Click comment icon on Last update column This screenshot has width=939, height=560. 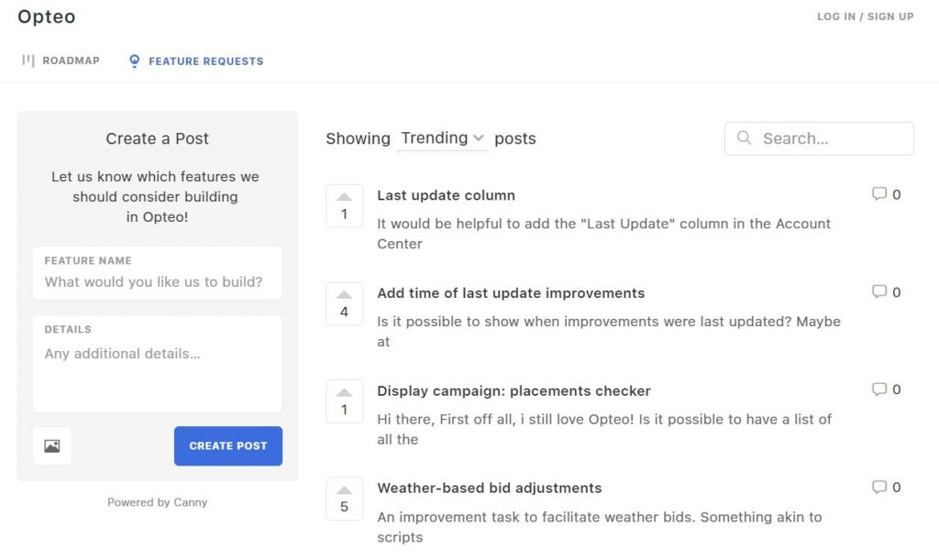[x=879, y=194]
